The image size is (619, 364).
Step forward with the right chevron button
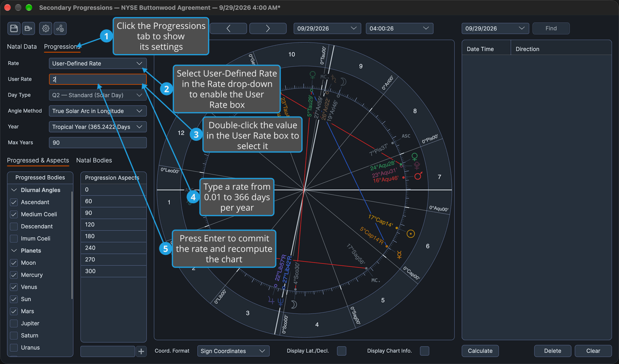[268, 28]
